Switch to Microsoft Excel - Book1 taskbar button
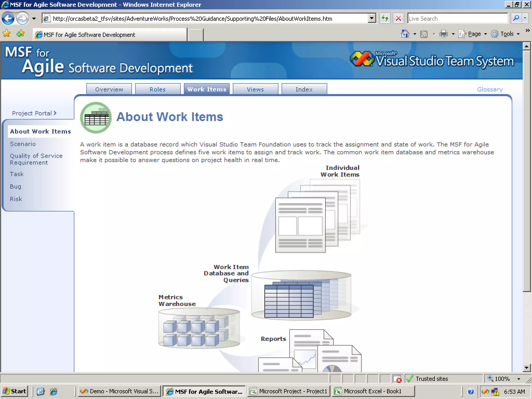Image resolution: width=532 pixels, height=399 pixels. point(373,391)
